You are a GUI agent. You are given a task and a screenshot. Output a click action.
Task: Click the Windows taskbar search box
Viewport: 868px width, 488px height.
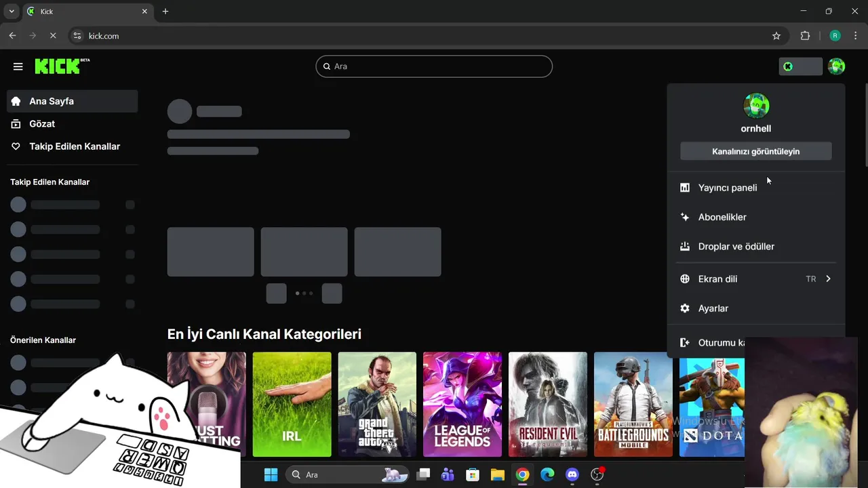tap(347, 474)
